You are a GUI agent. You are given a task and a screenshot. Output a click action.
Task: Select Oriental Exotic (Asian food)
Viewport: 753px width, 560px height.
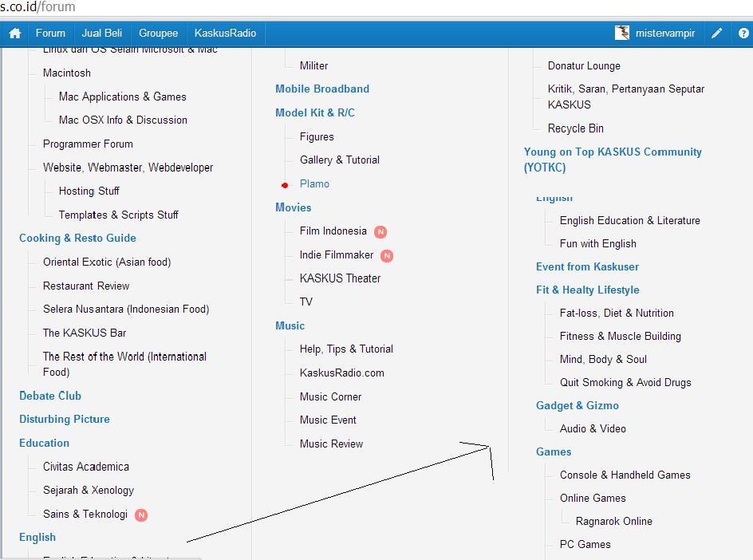pyautogui.click(x=107, y=262)
